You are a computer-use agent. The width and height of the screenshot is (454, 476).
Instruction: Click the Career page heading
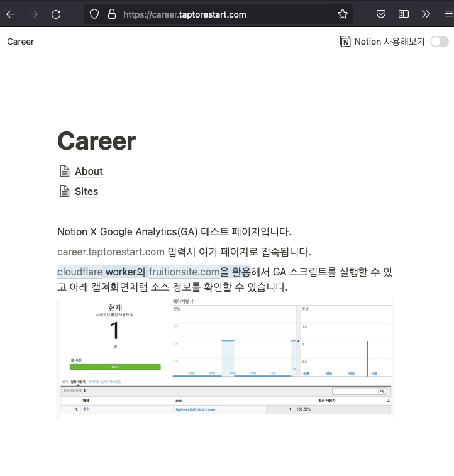coord(96,141)
